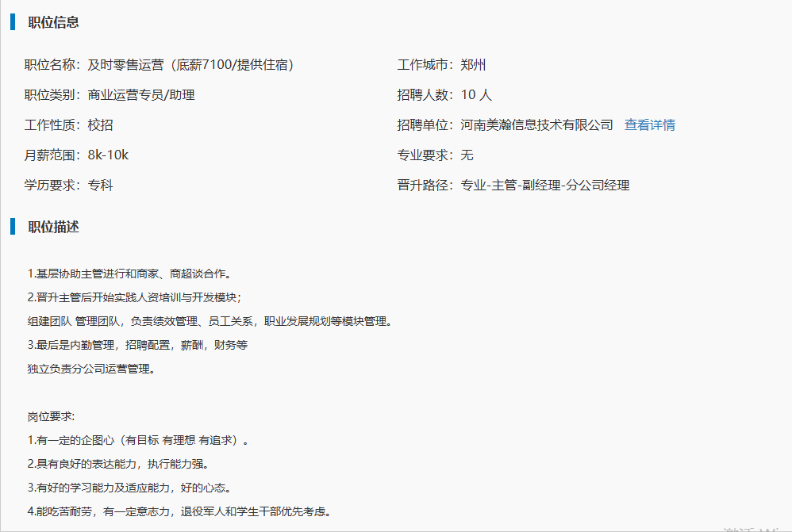Click the line 独立负责分公司运营管理
Image resolution: width=792 pixels, height=532 pixels.
[x=90, y=369]
